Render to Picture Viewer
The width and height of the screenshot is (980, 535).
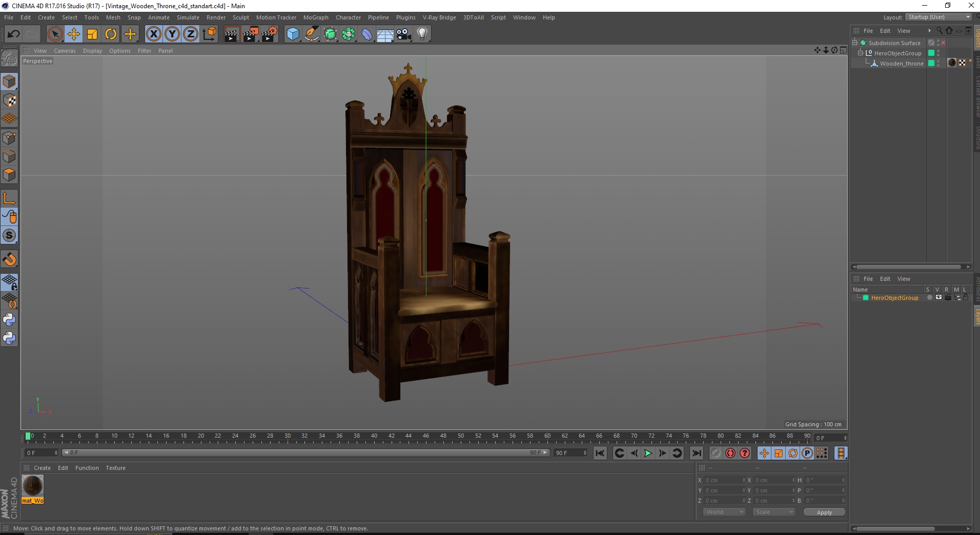(x=251, y=34)
